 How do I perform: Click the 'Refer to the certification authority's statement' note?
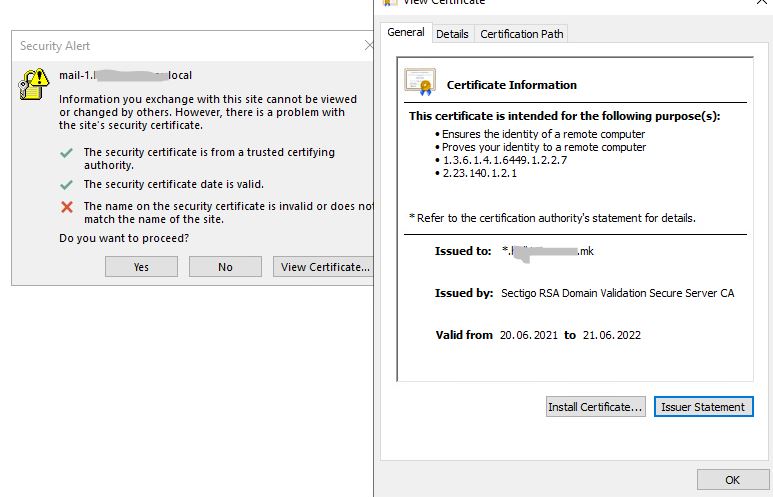(x=552, y=218)
